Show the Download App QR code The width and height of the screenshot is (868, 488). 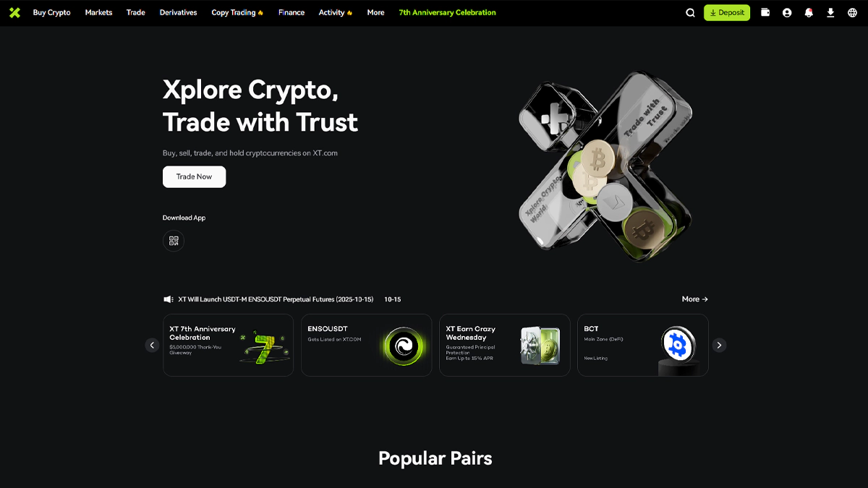(x=174, y=241)
